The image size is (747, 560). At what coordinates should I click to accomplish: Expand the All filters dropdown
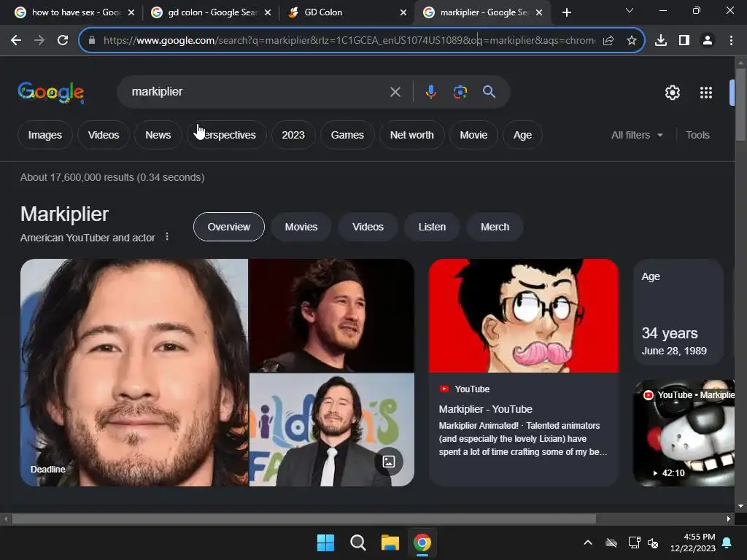[637, 135]
